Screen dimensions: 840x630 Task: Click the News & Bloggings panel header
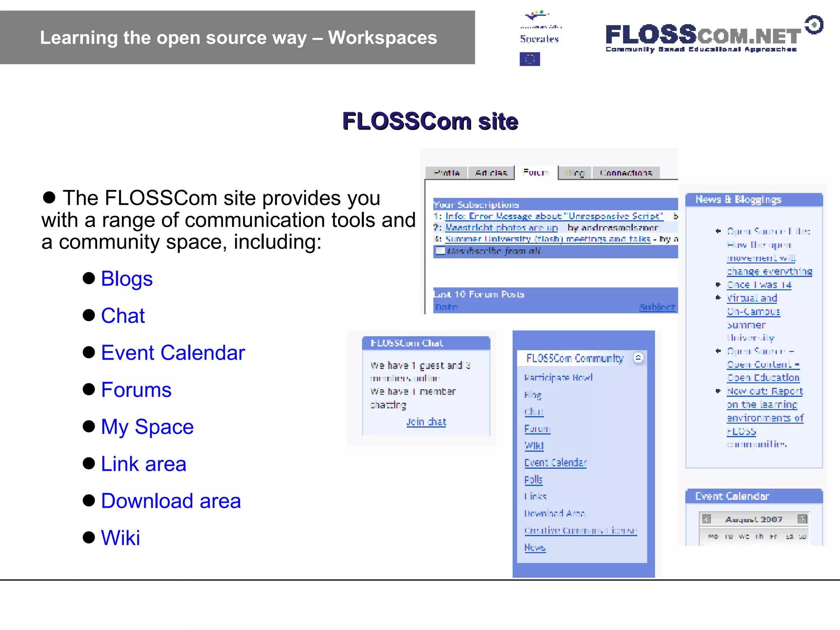point(754,200)
